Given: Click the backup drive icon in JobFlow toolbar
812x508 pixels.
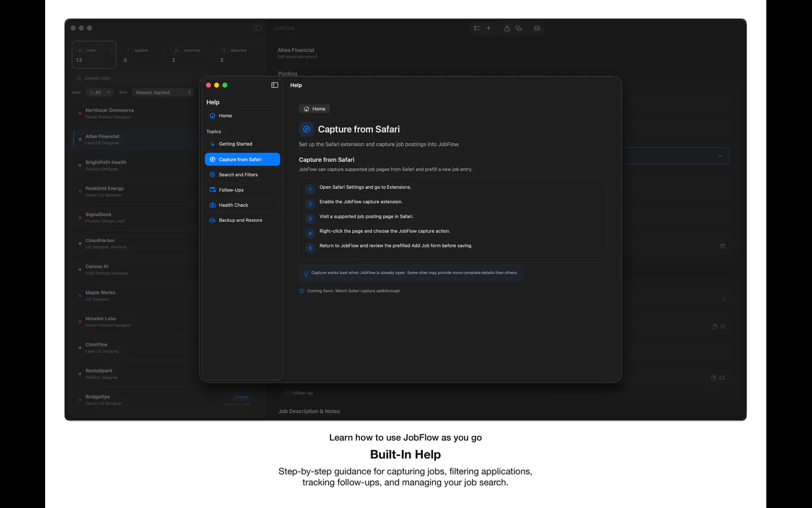Looking at the screenshot, I should point(537,28).
